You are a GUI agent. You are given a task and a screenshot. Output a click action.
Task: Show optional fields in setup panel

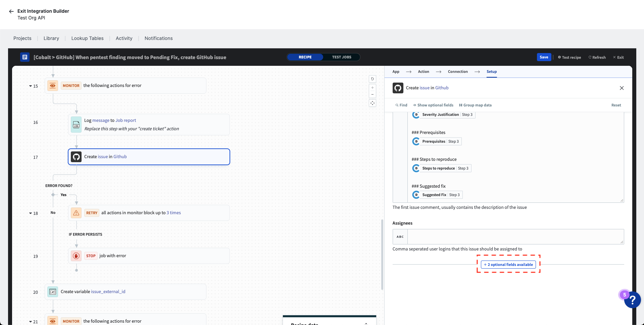click(x=433, y=105)
